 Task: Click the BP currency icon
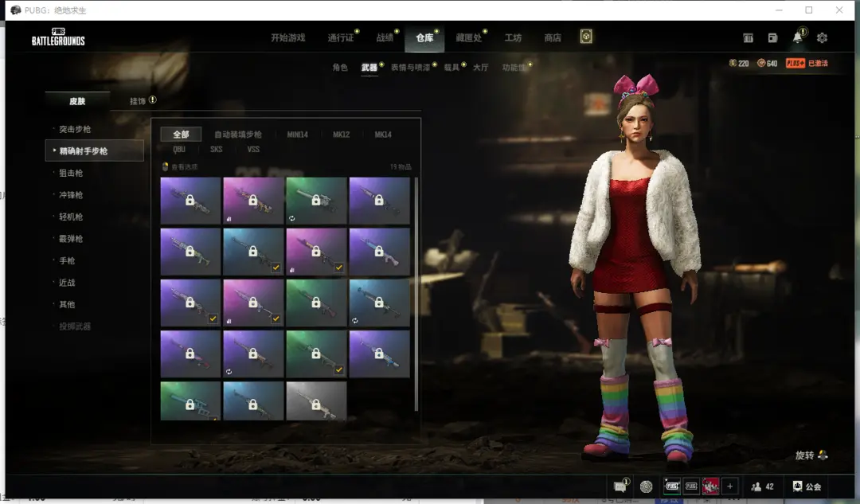pyautogui.click(x=761, y=63)
